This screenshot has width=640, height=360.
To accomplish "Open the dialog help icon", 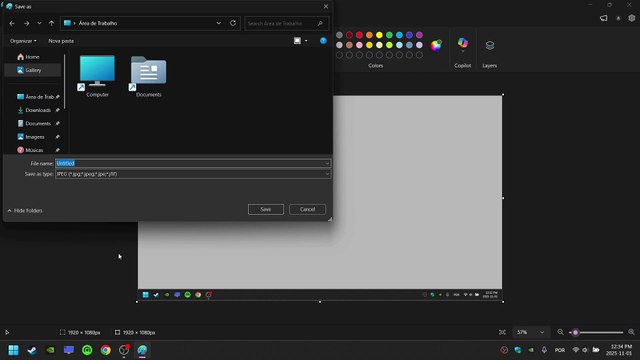I will (x=323, y=40).
